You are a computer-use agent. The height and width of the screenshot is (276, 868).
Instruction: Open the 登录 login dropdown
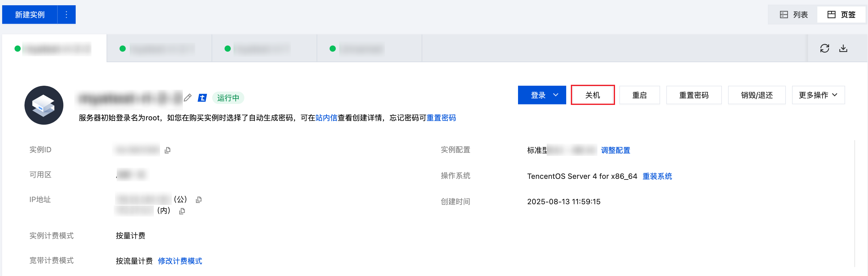[x=541, y=95]
